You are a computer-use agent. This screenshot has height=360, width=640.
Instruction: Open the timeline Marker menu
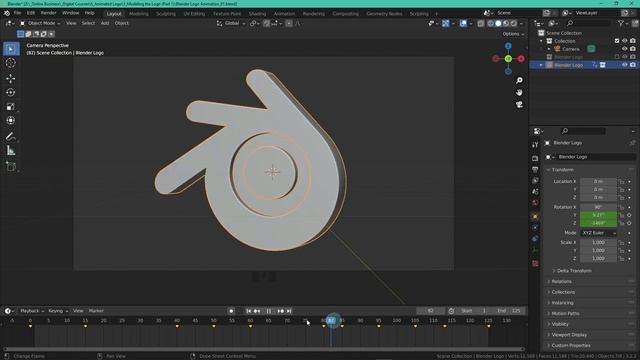coord(96,311)
